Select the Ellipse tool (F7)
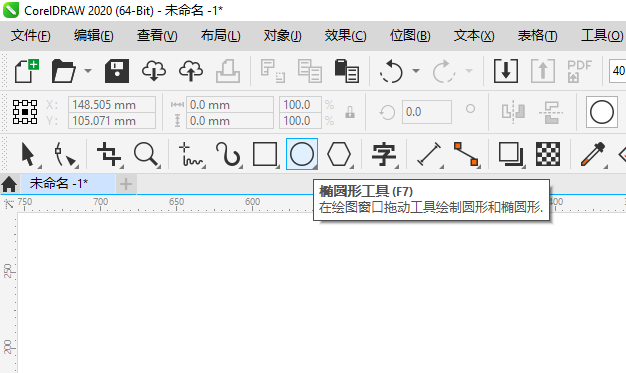This screenshot has width=626, height=373. tap(302, 154)
